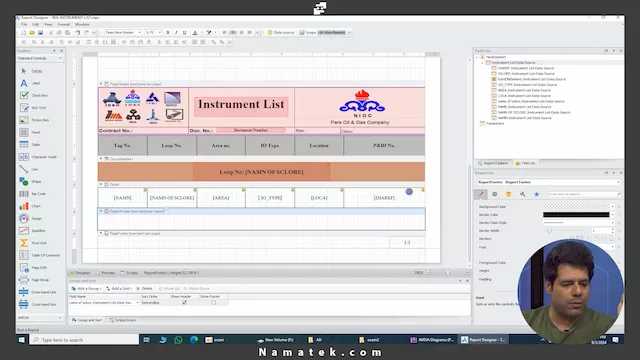Image resolution: width=640 pixels, height=360 pixels.
Task: Click the black Border Color swatch
Action: point(576,215)
